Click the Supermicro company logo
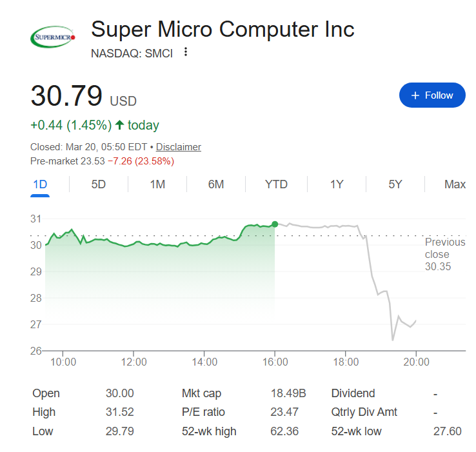Viewport: 476px width, 452px height. 53,37
